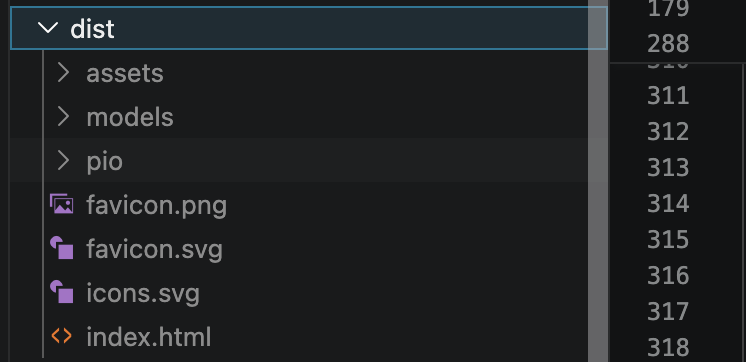Select the dist folder name
The width and height of the screenshot is (746, 362).
pyautogui.click(x=92, y=29)
